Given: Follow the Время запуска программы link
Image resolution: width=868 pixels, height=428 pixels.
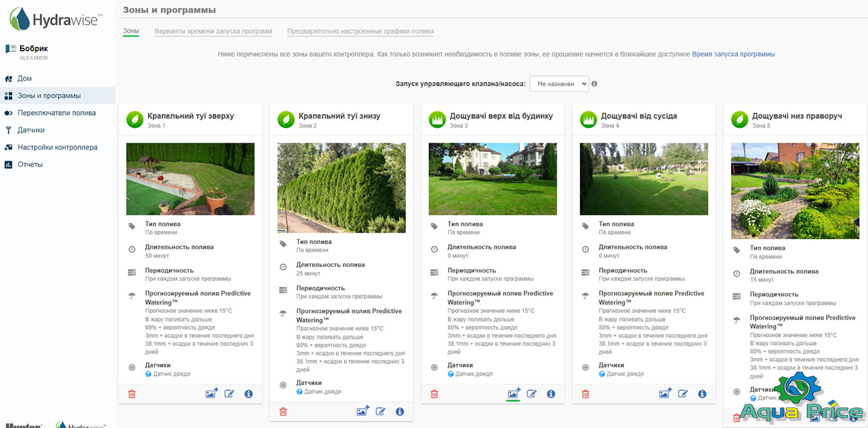Looking at the screenshot, I should click(x=733, y=55).
